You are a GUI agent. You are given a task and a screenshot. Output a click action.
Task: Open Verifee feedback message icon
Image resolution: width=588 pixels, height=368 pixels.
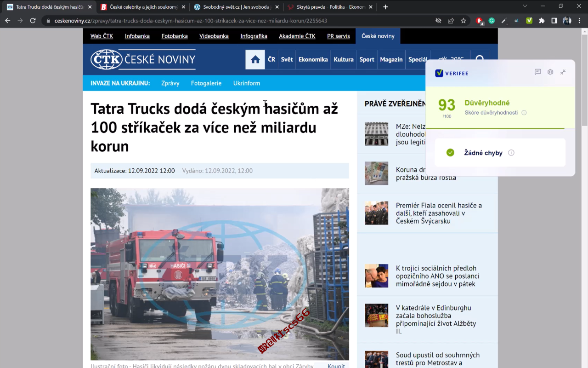click(537, 72)
